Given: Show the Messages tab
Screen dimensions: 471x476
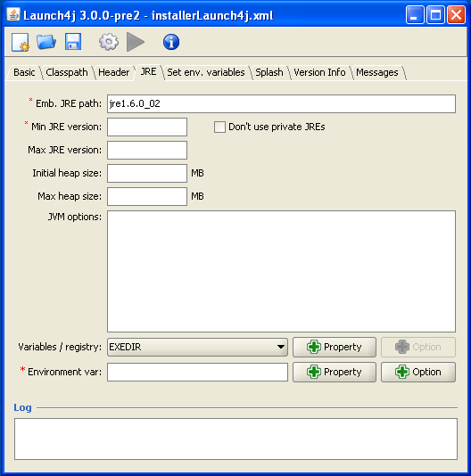Looking at the screenshot, I should [x=376, y=72].
